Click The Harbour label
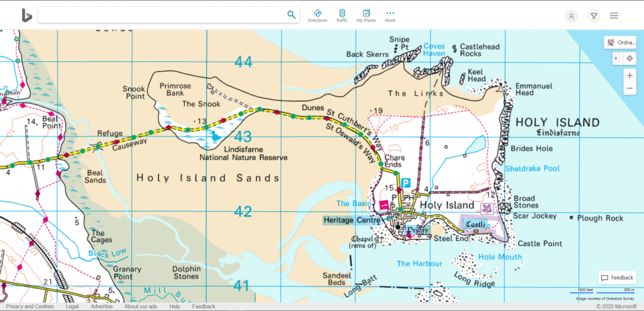Viewport: 644px width, 311px height. pyautogui.click(x=419, y=263)
